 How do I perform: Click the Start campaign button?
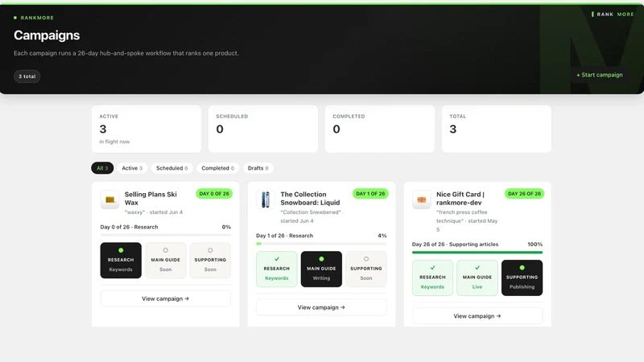point(599,75)
